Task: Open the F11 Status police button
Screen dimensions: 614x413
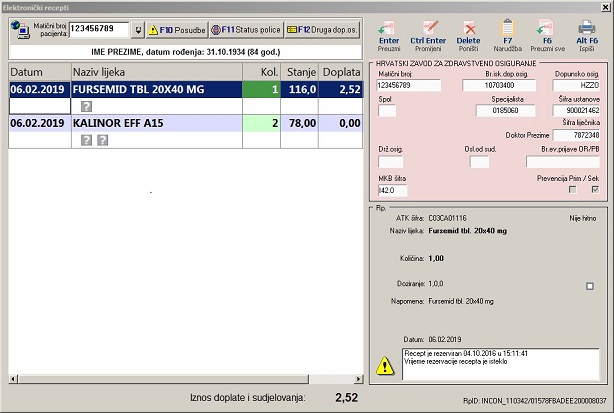Action: pos(246,30)
